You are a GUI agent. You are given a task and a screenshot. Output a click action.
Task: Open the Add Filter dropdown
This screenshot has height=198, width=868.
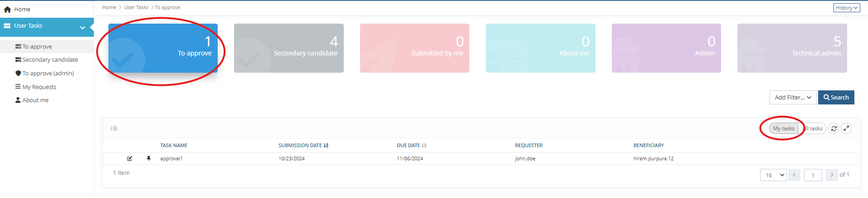(x=793, y=97)
